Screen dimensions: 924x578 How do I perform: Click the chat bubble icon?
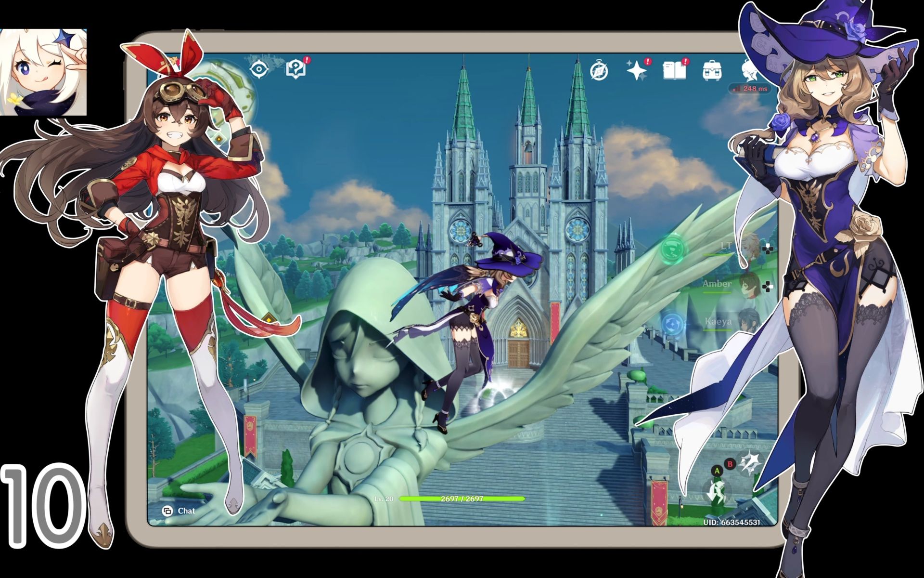click(x=167, y=511)
